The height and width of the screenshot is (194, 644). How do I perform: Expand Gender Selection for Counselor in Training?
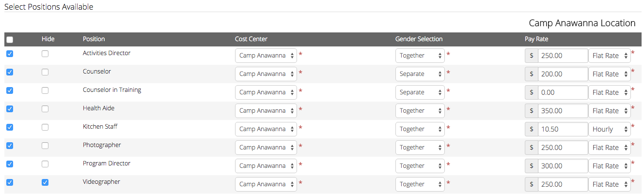click(420, 92)
